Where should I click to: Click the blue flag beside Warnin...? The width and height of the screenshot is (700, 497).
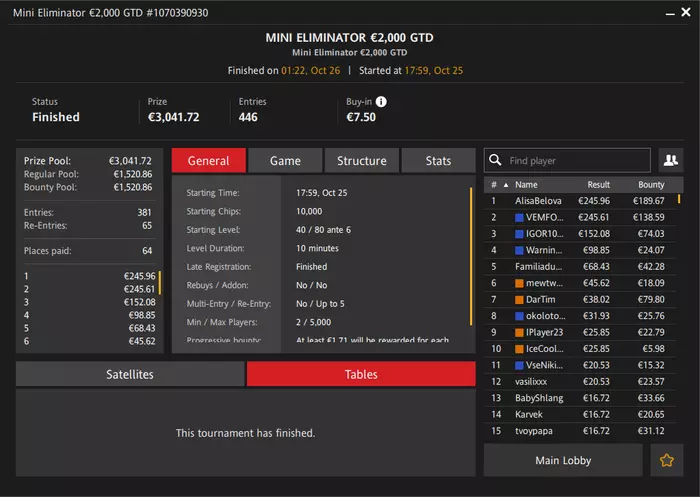coord(519,251)
